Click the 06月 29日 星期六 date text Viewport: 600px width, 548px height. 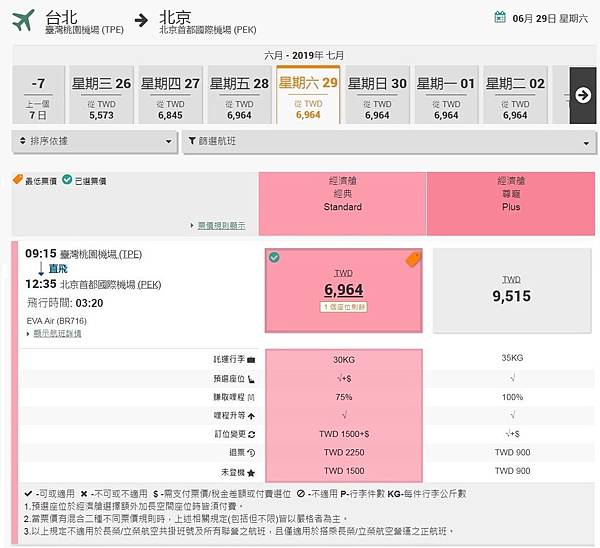(550, 18)
